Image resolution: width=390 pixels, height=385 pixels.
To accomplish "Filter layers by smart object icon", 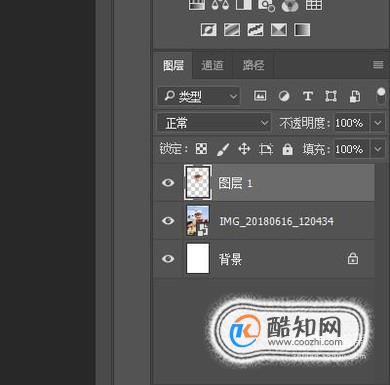I will 355,96.
